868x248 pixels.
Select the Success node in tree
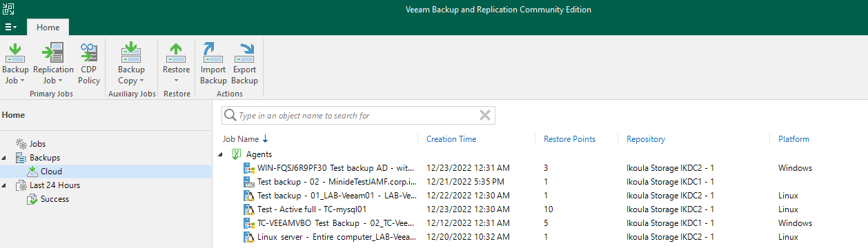[55, 199]
